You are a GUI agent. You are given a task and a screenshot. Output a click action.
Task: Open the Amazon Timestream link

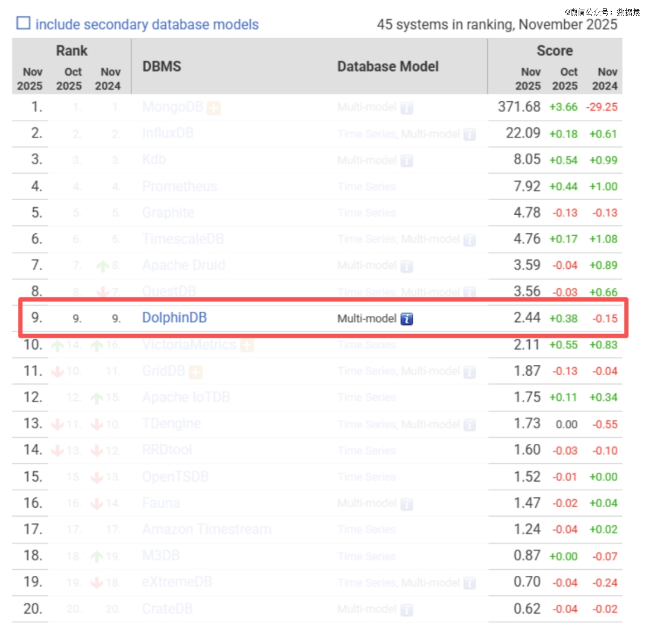206,529
